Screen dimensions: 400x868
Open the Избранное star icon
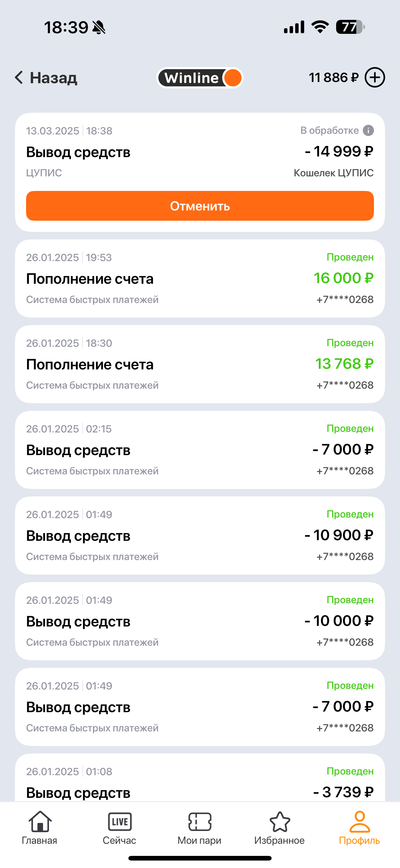point(279,821)
